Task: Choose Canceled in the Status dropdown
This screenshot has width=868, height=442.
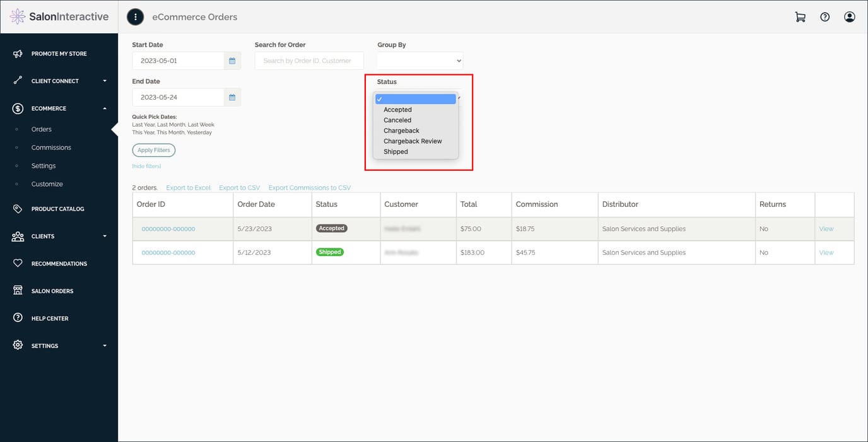Action: click(397, 120)
